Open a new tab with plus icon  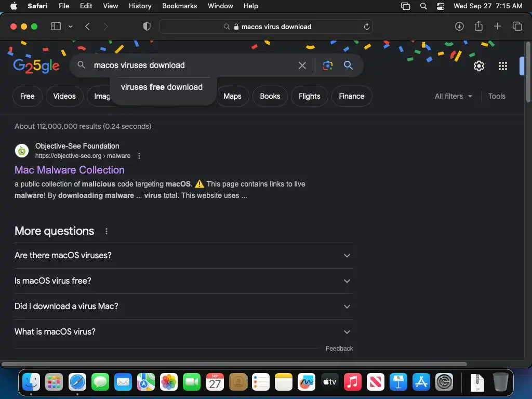pyautogui.click(x=497, y=26)
